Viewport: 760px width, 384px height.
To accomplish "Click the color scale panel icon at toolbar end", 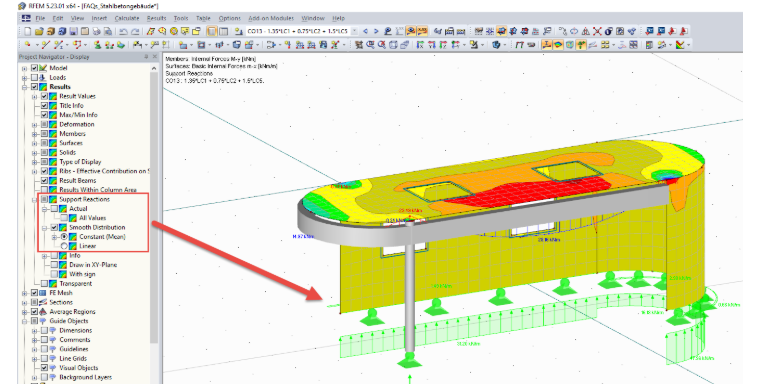I will 680,45.
